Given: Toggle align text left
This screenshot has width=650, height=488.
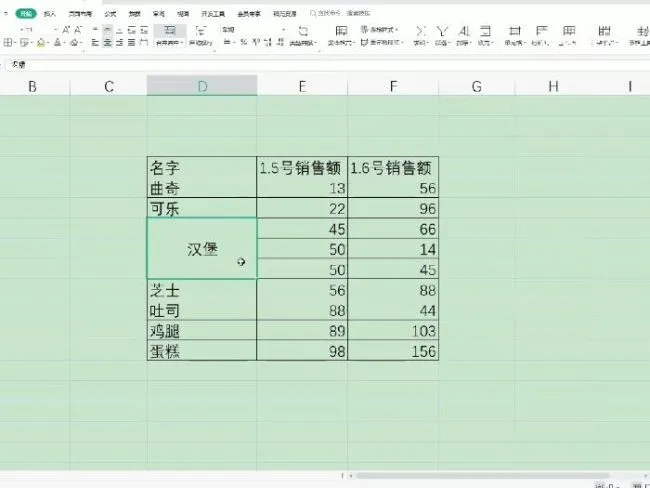Looking at the screenshot, I should [x=95, y=42].
